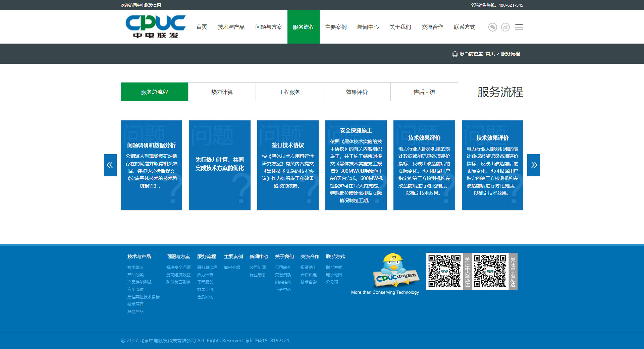644x349 pixels.
Task: Go to 联系方式 in the top navigation
Action: point(464,27)
